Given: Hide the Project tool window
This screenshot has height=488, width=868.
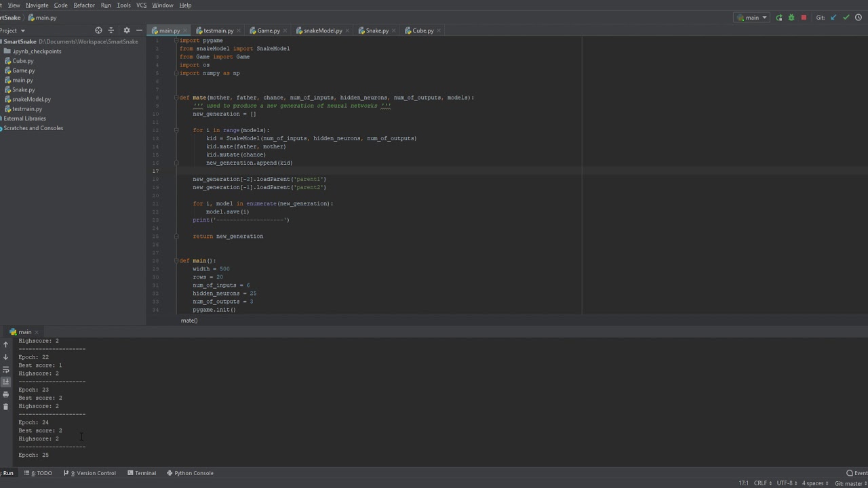Looking at the screenshot, I should click(139, 30).
